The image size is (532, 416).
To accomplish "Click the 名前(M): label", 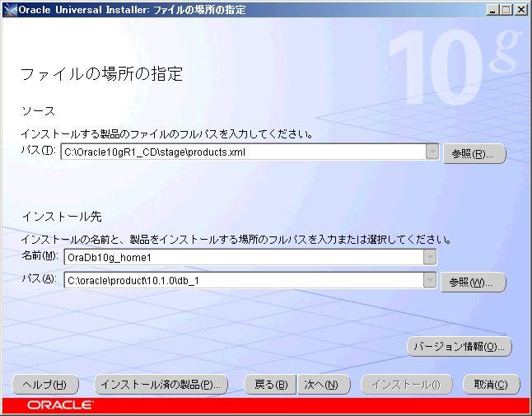I will point(40,255).
